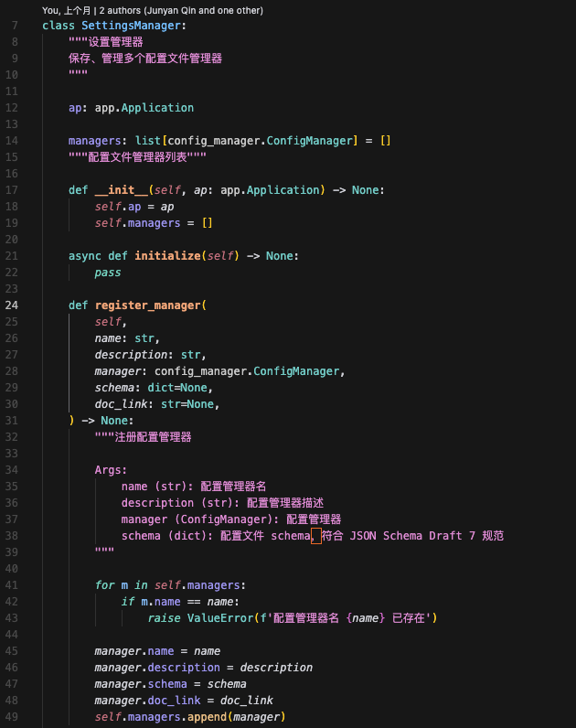Click the 'ap: app.Application' class attribute

[131, 108]
